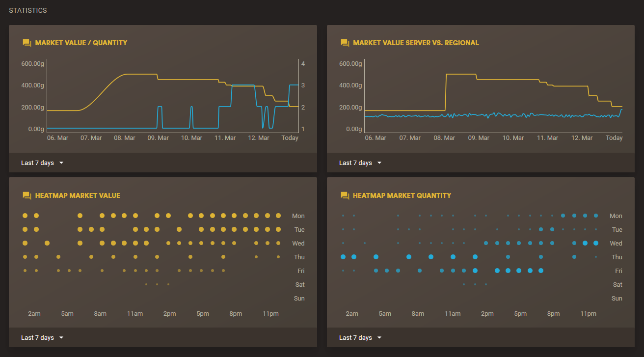Click the 8pm hour label in Heatmap Market Value
This screenshot has height=357, width=644.
click(236, 314)
